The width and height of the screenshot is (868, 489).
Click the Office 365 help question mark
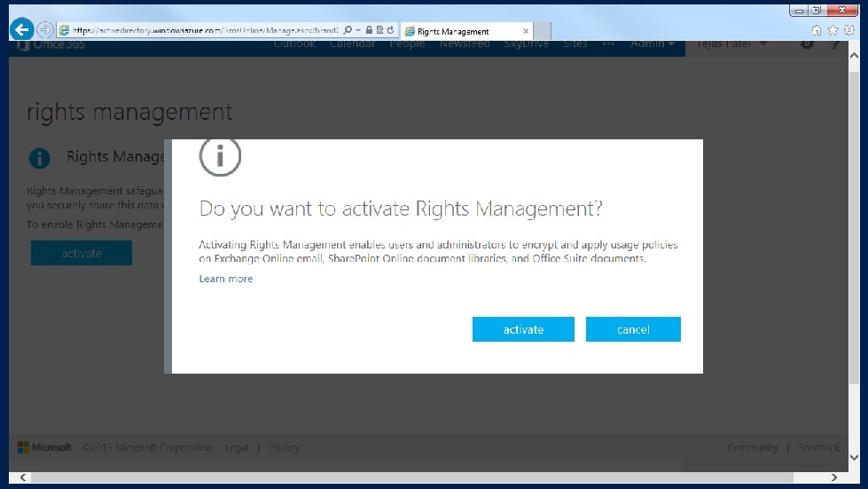835,44
